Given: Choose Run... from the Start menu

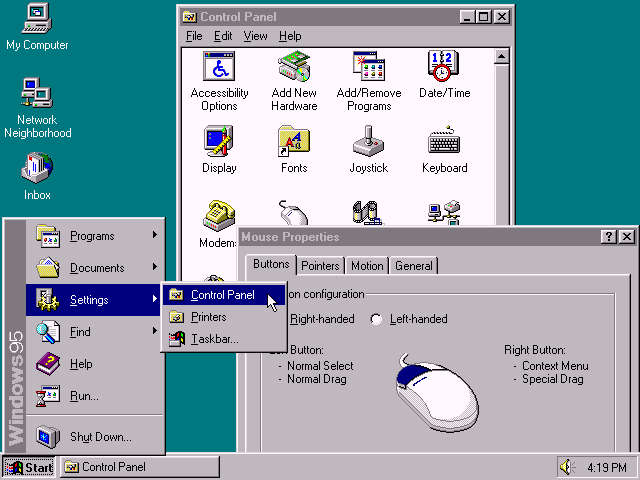Looking at the screenshot, I should click(x=95, y=396).
